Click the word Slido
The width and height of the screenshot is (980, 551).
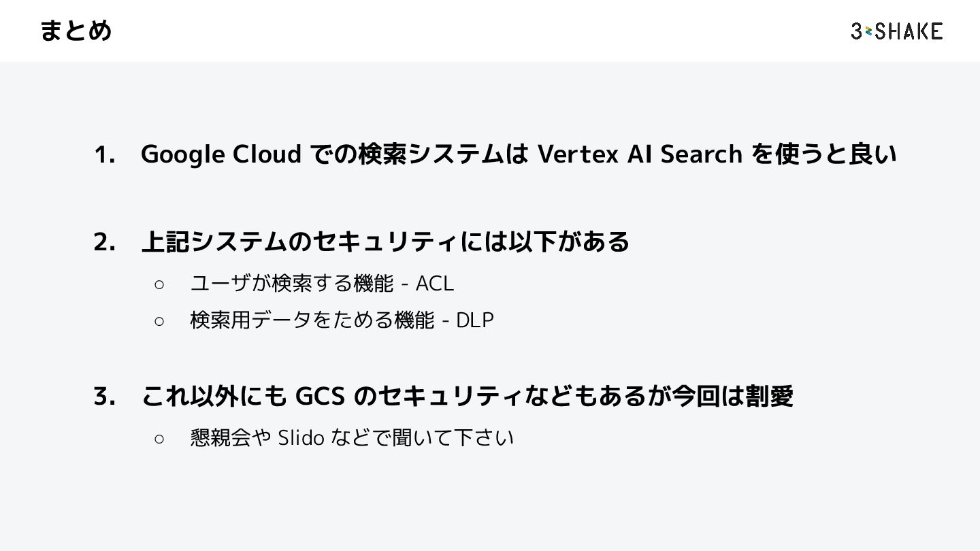[301, 437]
